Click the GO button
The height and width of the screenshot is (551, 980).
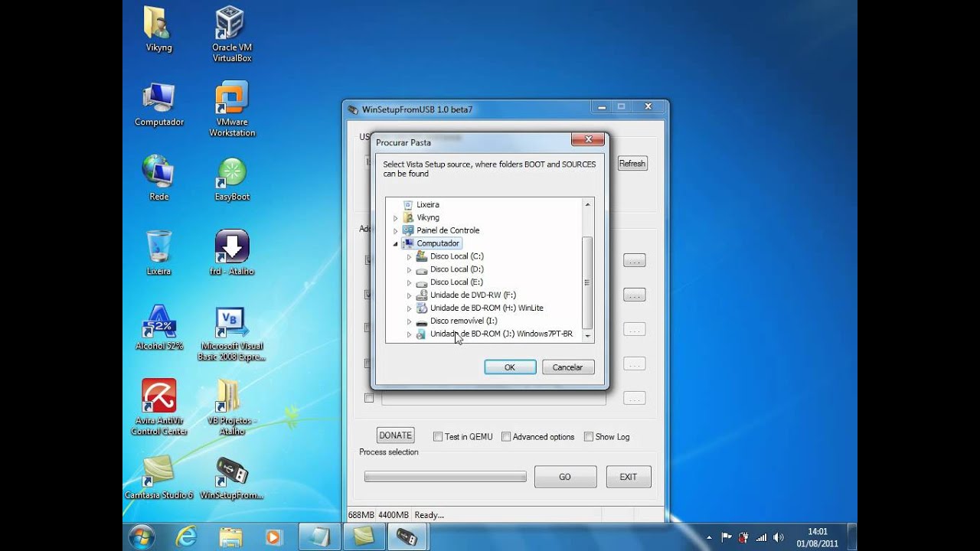565,477
